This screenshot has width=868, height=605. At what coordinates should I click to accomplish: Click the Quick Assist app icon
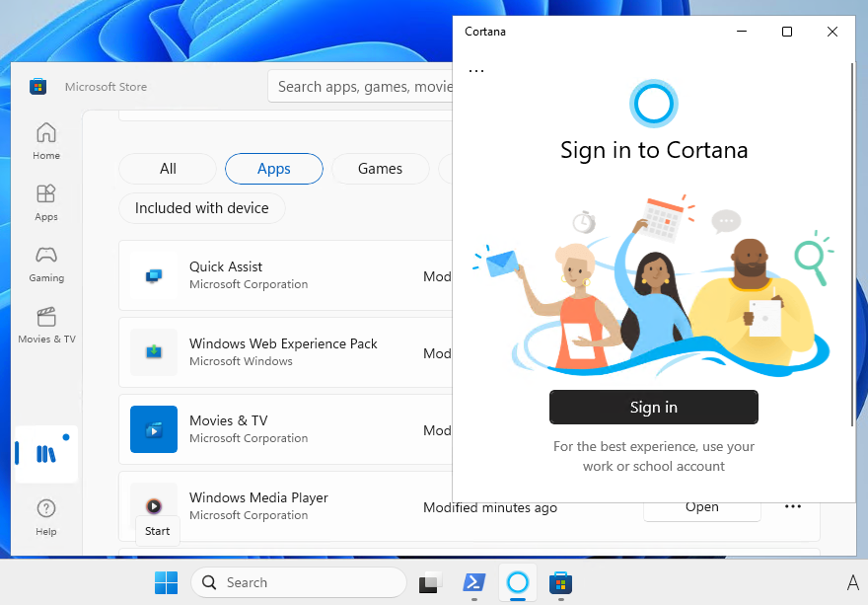tap(154, 275)
